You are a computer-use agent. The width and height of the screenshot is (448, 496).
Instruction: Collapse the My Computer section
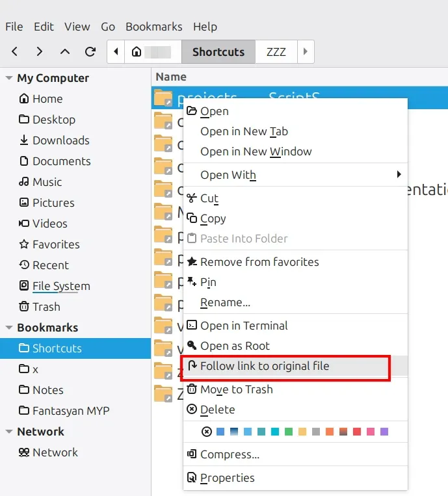(x=9, y=78)
